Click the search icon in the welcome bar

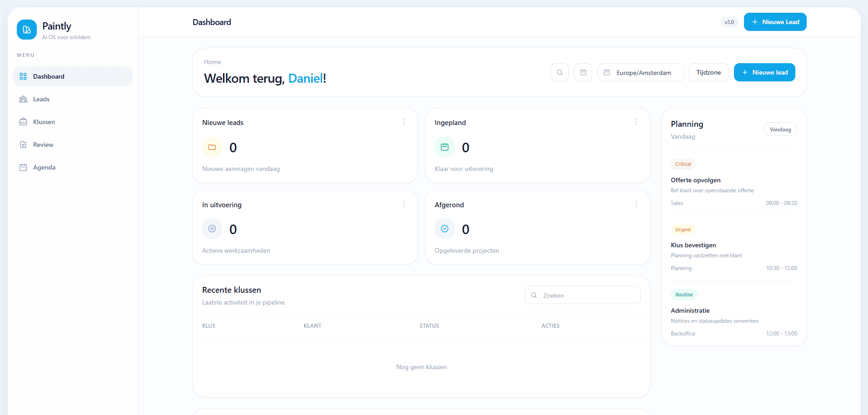tap(560, 72)
